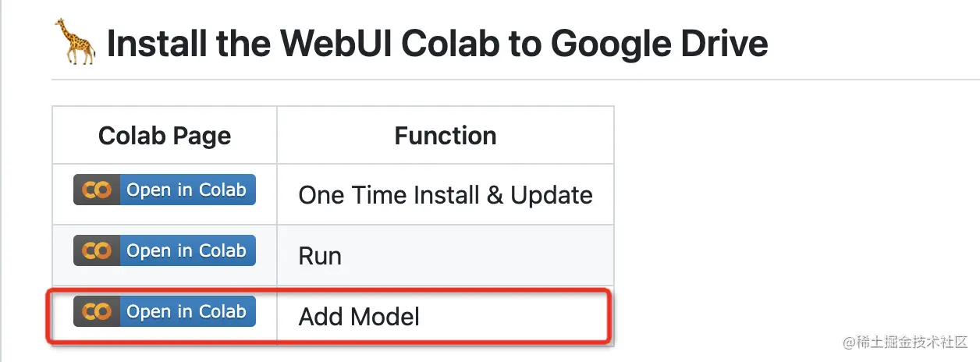Click the giraffe emoji in the heading
Image resolution: width=980 pixels, height=362 pixels.
[76, 43]
